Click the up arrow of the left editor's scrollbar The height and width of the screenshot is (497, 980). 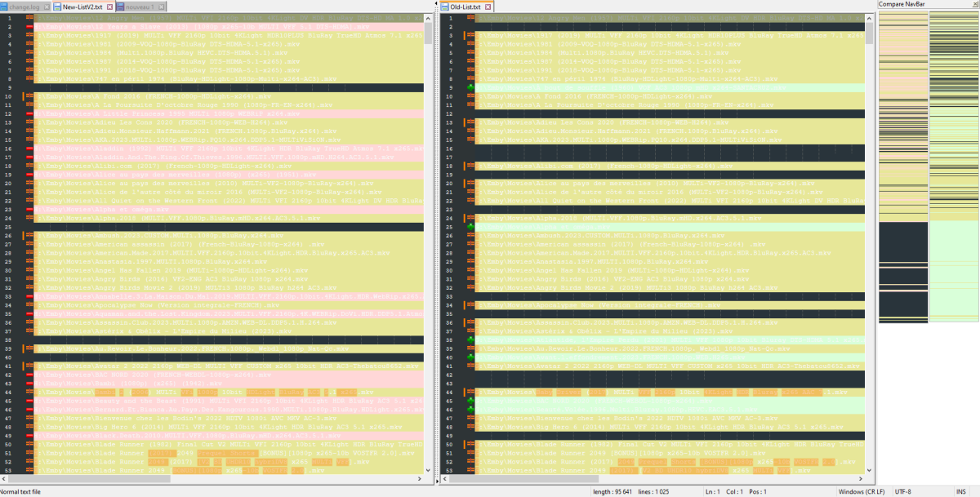point(427,19)
